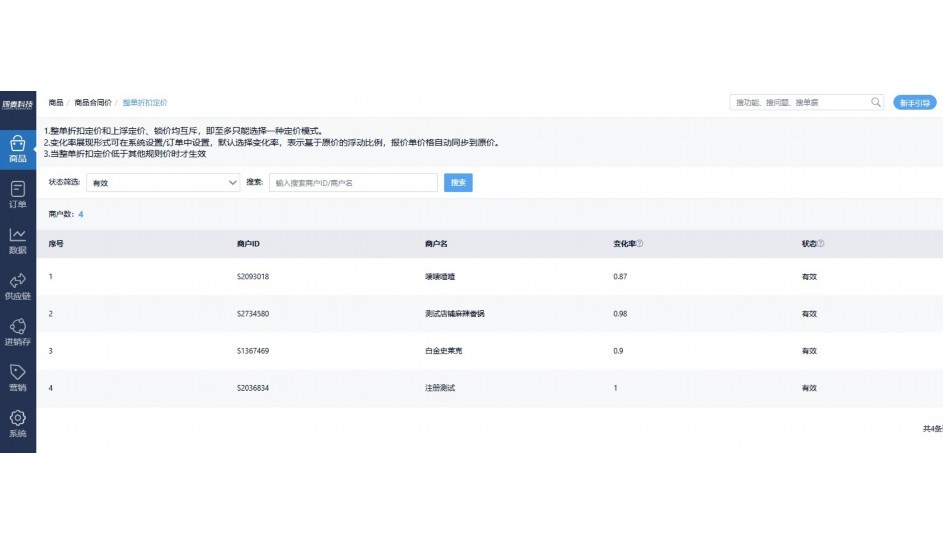Go to 数据 data analytics icon
The width and height of the screenshot is (943, 544).
(17, 240)
